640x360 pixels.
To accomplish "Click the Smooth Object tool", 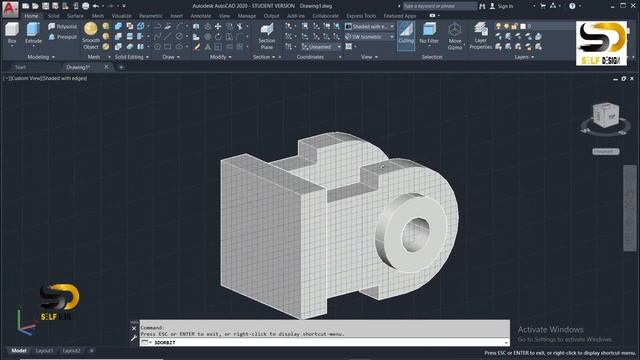I will [x=91, y=36].
